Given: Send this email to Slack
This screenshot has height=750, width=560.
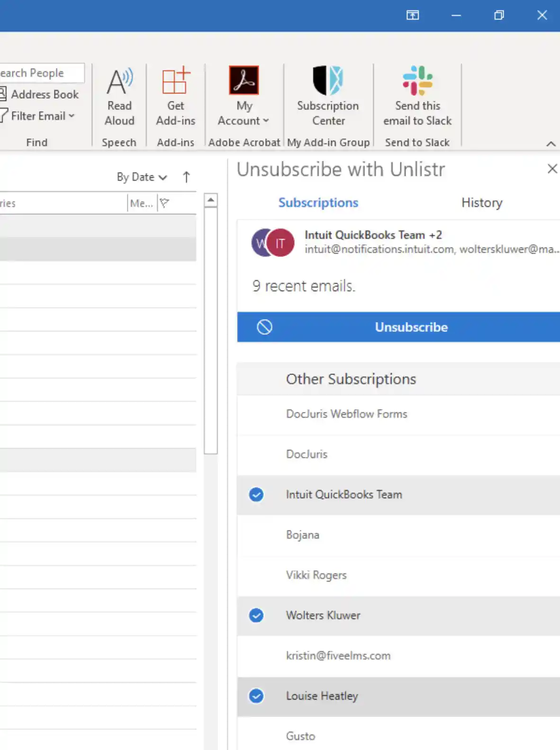Looking at the screenshot, I should coord(417,97).
